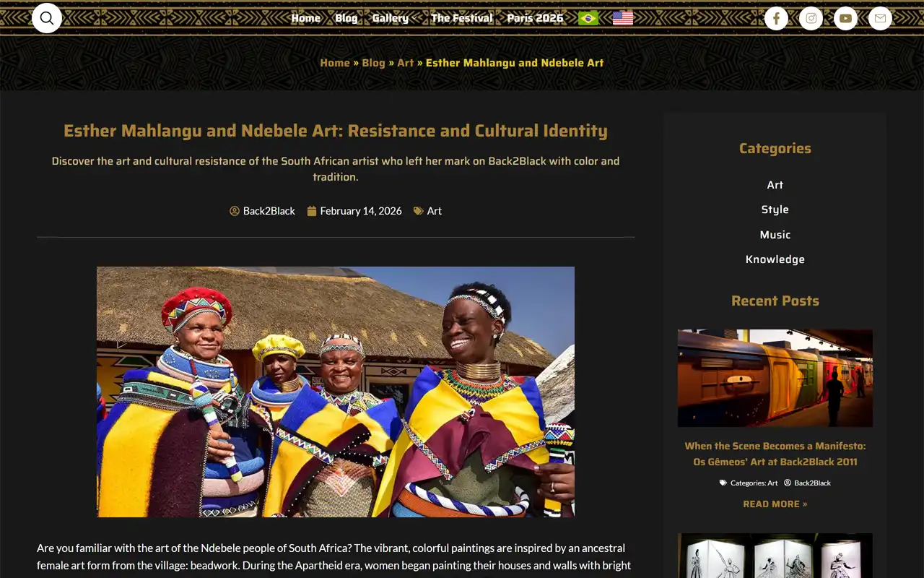Screen dimensions: 924x578
Task: Open the Paris 2026 menu item
Action: click(x=535, y=18)
